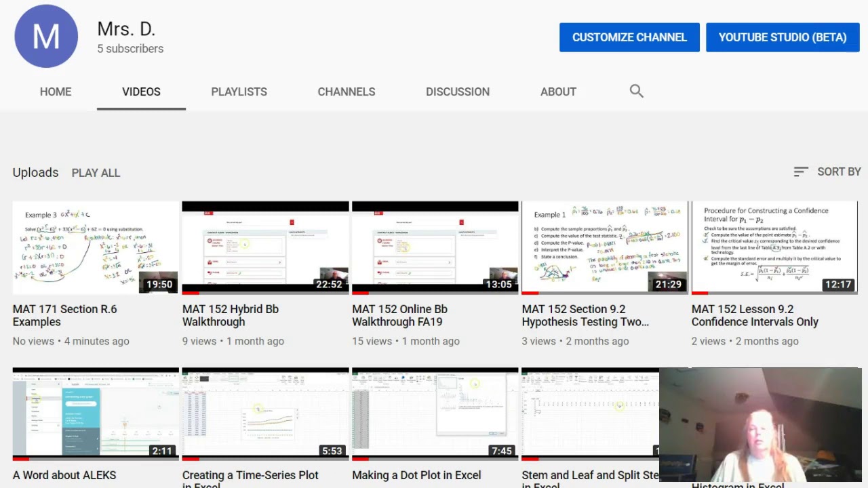
Task: Open Stem and Leaf and Split Stem title
Action: (x=590, y=479)
